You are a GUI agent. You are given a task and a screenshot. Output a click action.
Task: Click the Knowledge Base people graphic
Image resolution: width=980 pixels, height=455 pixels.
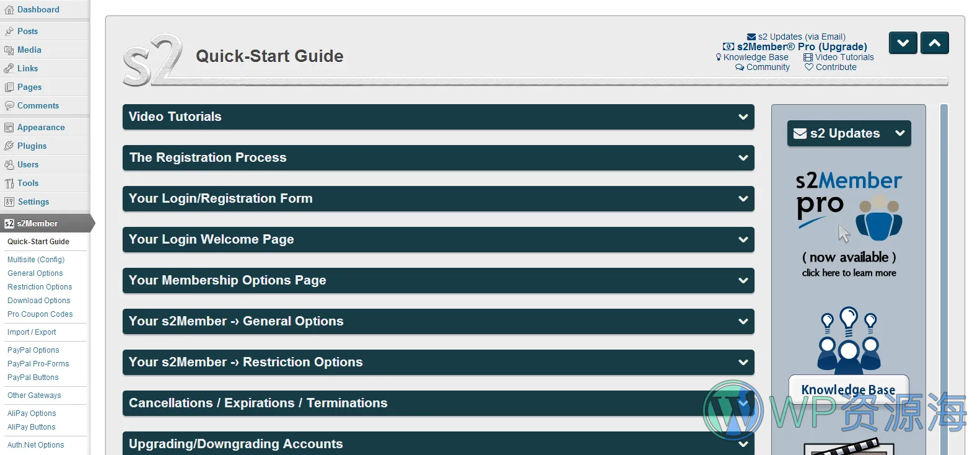tap(849, 339)
